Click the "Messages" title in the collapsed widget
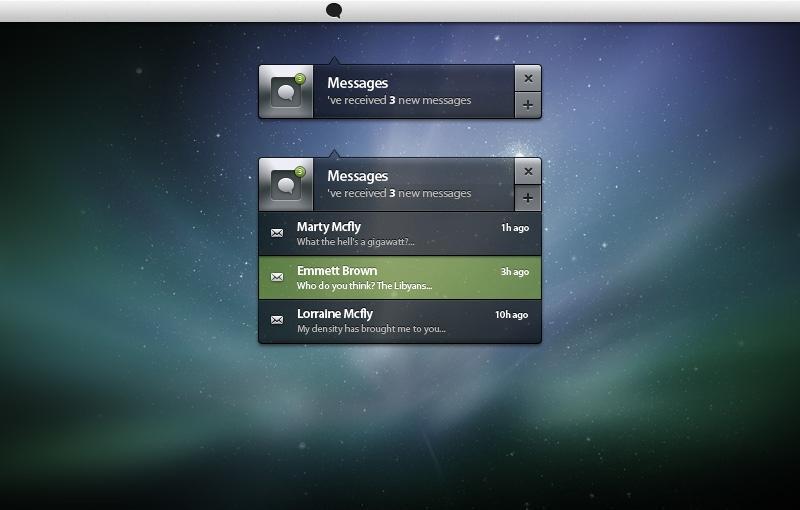800x510 pixels. pyautogui.click(x=357, y=83)
